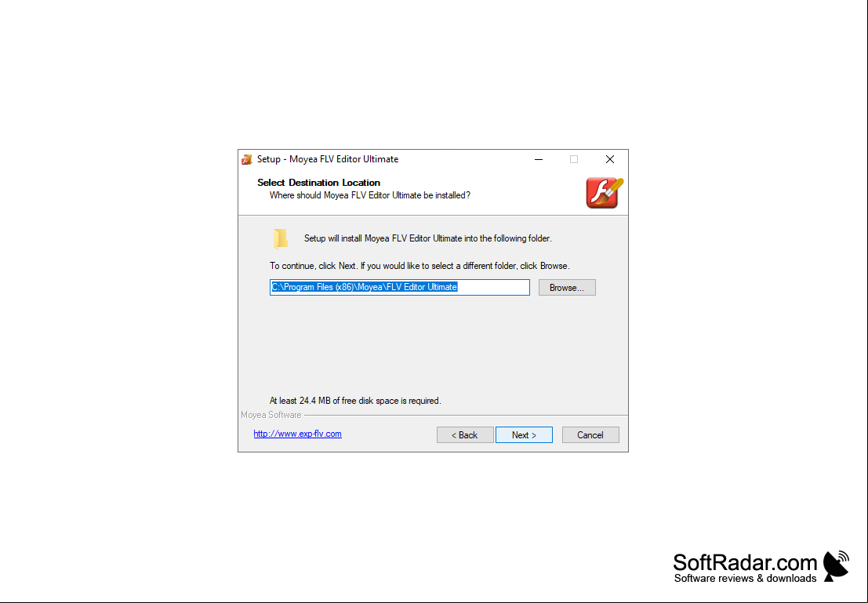The width and height of the screenshot is (868, 603).
Task: Click the red Flash paintbrush logo
Action: pos(605,193)
